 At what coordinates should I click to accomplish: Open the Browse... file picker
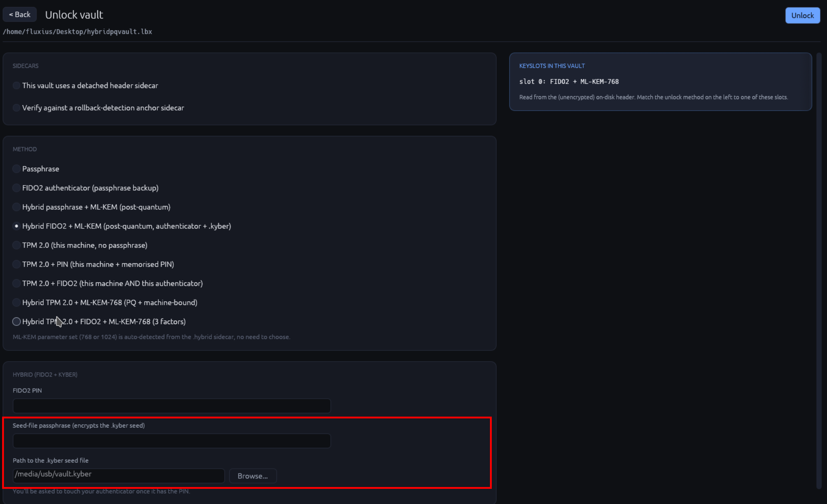(252, 476)
